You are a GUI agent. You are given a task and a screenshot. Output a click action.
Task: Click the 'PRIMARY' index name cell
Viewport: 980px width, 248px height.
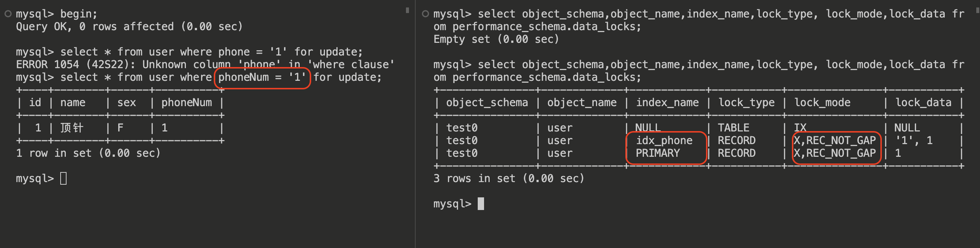658,153
